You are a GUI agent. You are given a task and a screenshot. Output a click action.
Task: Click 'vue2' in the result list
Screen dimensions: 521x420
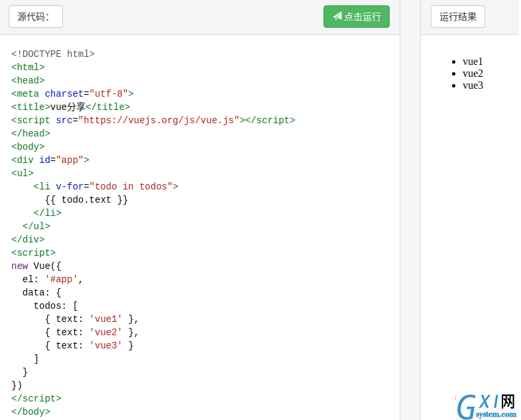[473, 74]
